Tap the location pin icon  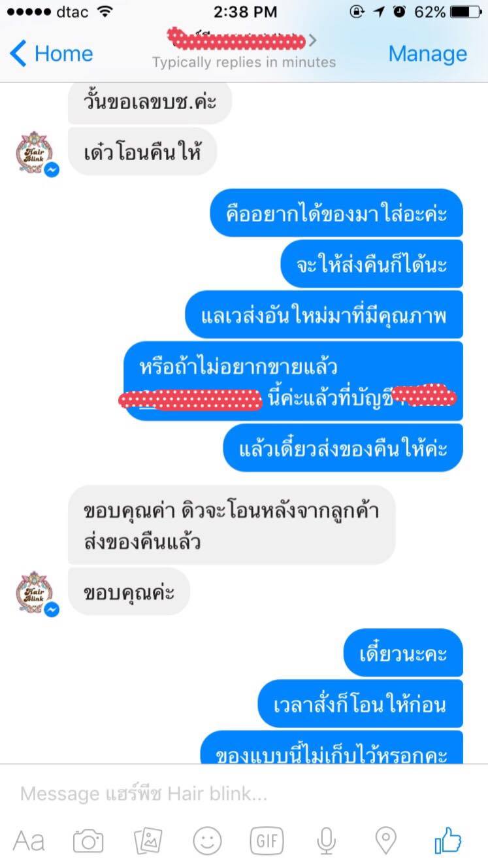(x=386, y=840)
